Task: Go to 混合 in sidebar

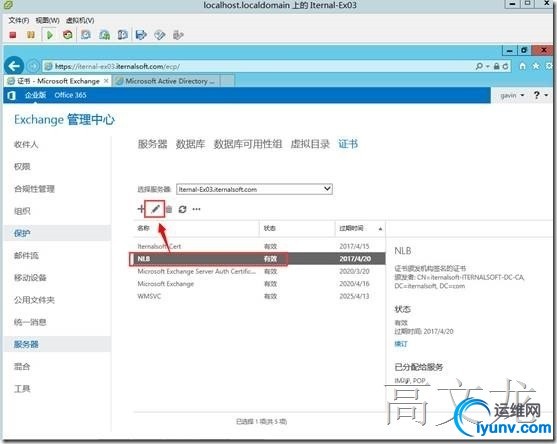Action: pos(22,367)
